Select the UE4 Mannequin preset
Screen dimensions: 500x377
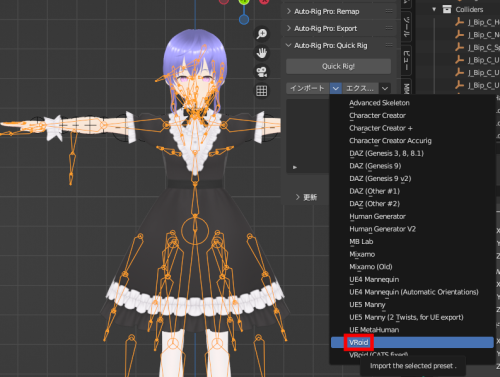click(x=374, y=280)
